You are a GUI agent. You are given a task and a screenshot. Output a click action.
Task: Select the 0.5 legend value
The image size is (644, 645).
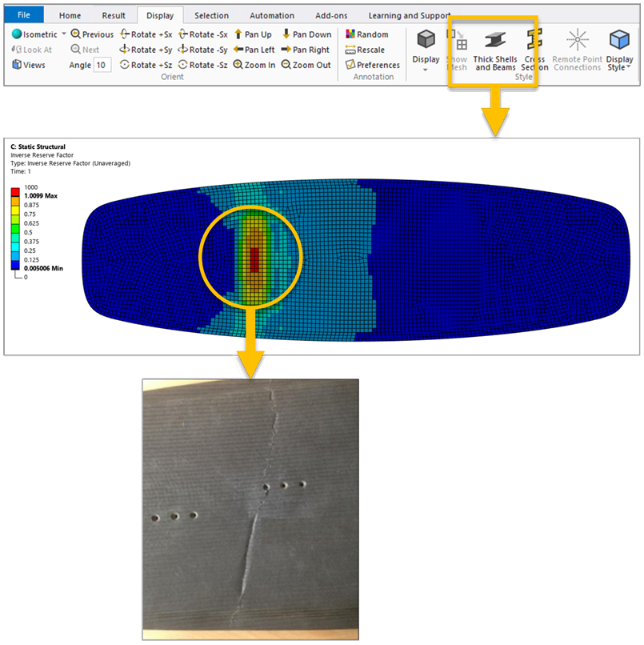click(28, 232)
